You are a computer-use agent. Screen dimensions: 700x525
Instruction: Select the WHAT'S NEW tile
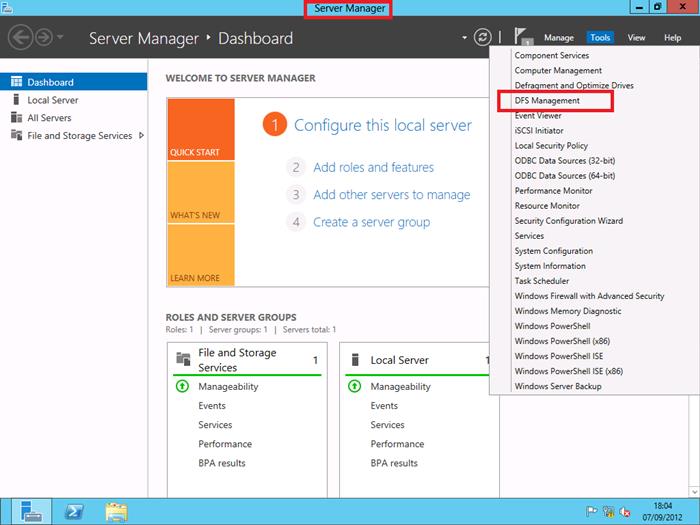pos(201,192)
